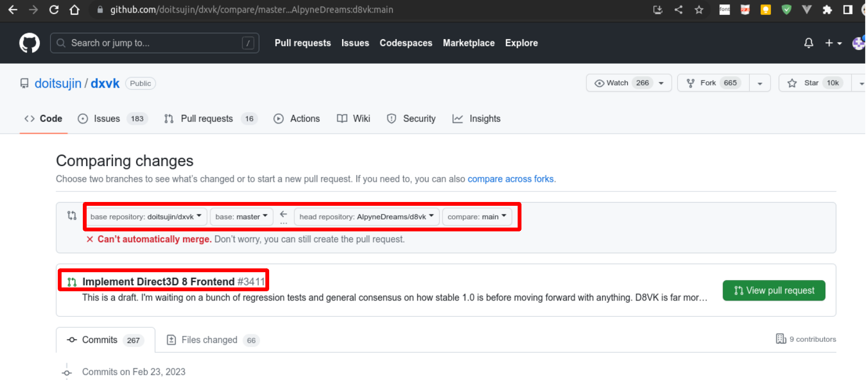The height and width of the screenshot is (380, 868).
Task: Switch to the Code tab
Action: (x=44, y=119)
